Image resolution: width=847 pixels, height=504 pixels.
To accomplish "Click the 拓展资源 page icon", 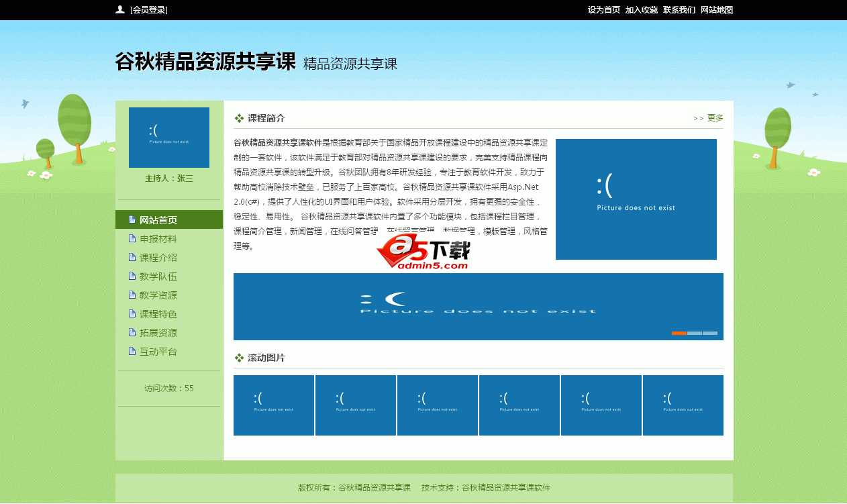I will click(x=132, y=332).
